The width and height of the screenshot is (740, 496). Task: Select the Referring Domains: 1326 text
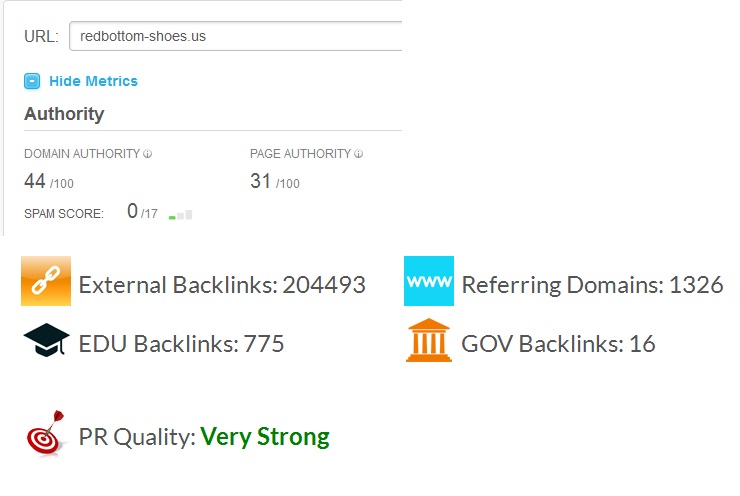tap(592, 285)
